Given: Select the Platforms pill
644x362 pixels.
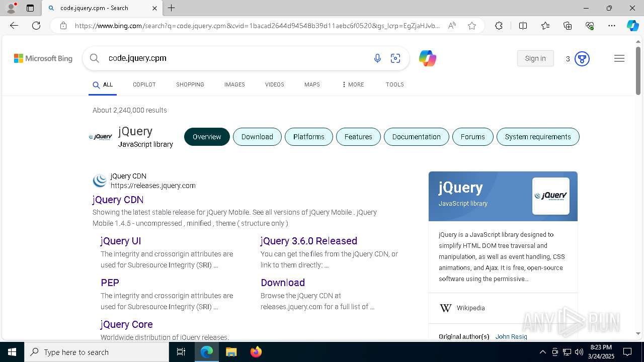Looking at the screenshot, I should (309, 137).
